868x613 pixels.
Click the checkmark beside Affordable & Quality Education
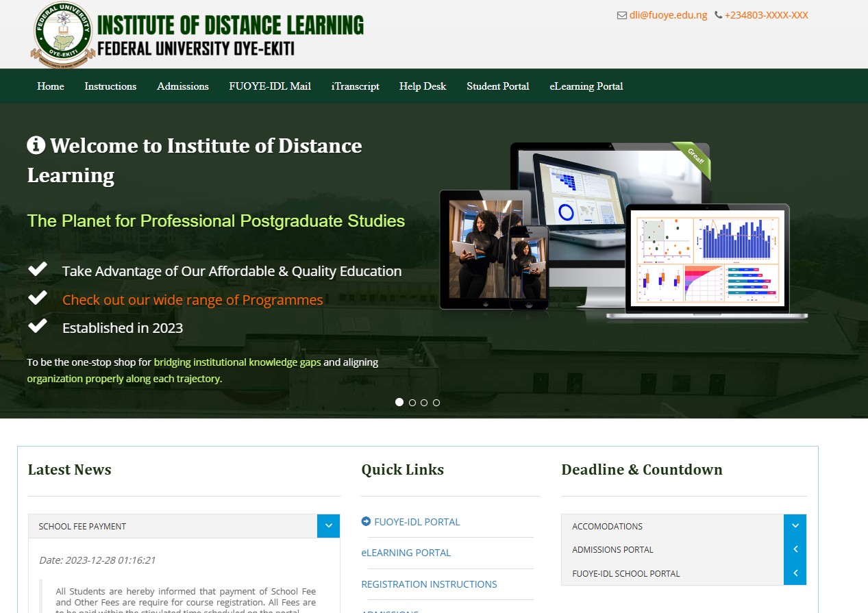pos(38,269)
